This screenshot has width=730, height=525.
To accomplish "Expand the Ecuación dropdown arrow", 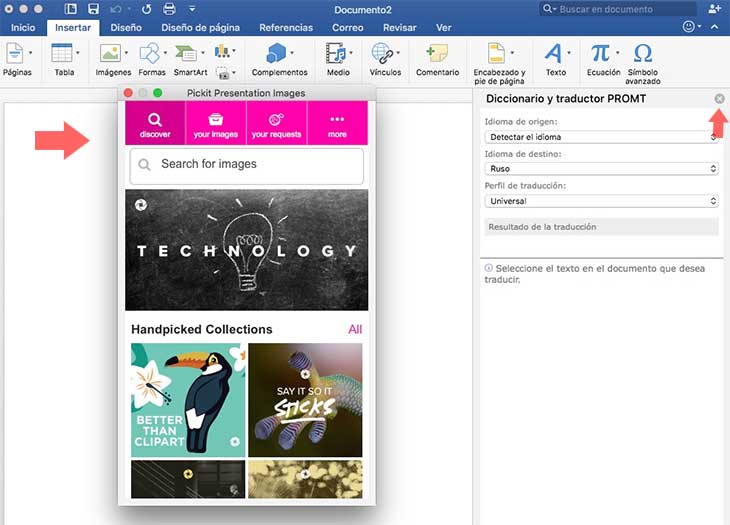I will tap(618, 53).
